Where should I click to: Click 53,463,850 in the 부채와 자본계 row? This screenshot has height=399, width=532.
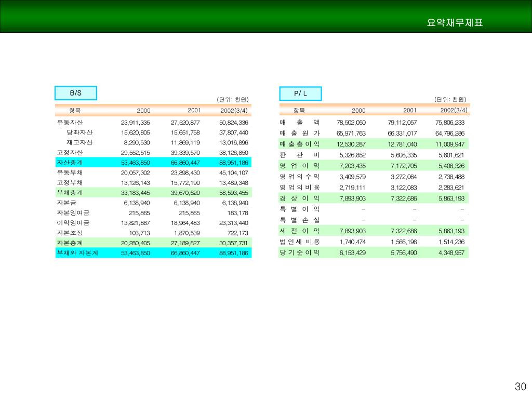[136, 253]
